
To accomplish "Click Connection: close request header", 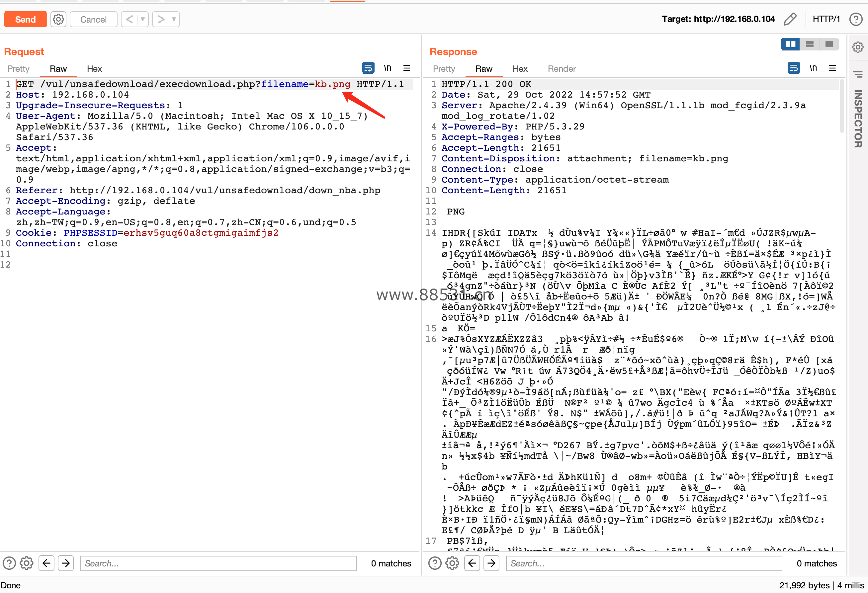I will [66, 244].
